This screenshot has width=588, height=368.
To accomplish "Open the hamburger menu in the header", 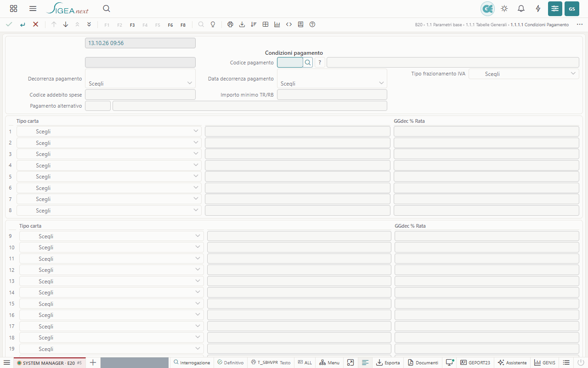I will pyautogui.click(x=33, y=9).
